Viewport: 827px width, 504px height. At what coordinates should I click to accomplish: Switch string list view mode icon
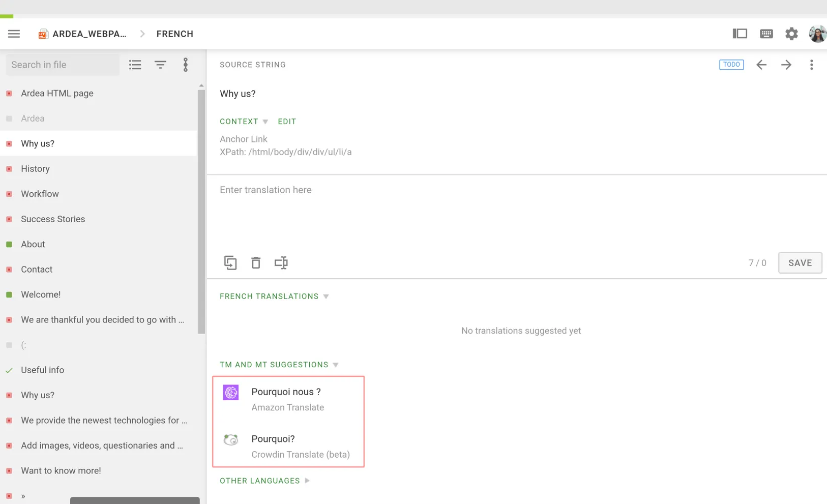coord(135,65)
